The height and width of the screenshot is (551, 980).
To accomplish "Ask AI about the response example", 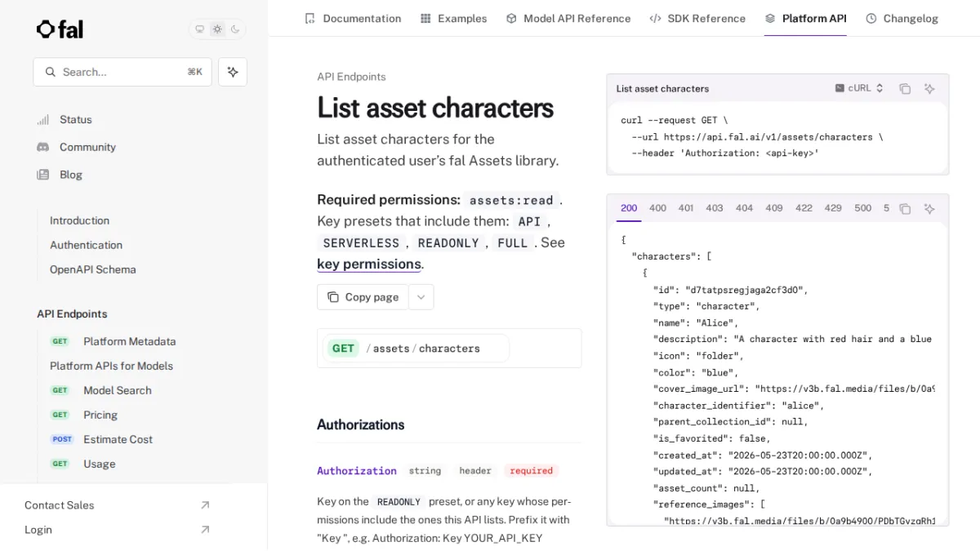I will [929, 209].
